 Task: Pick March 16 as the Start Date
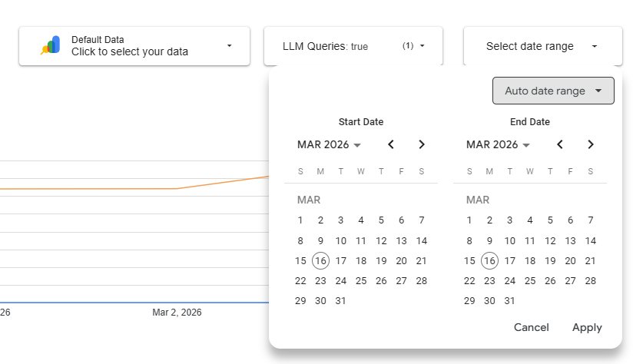(320, 261)
